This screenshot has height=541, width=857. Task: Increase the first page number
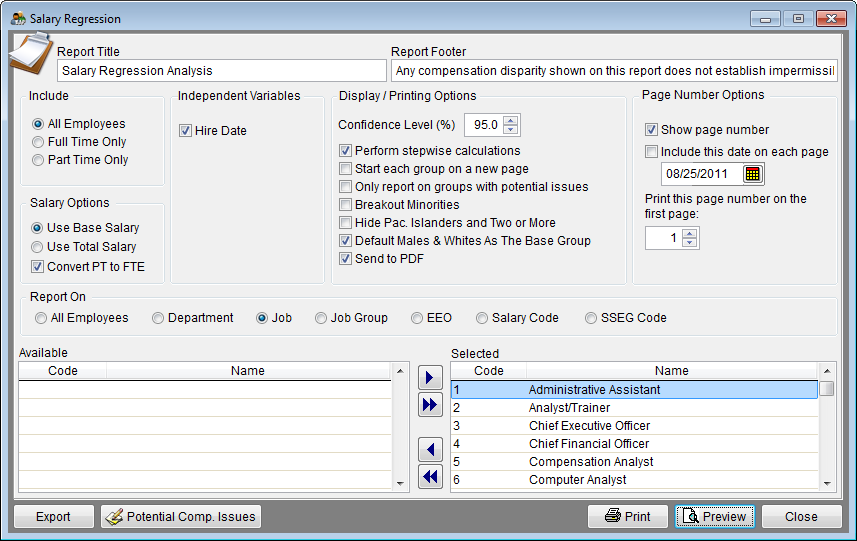[690, 234]
